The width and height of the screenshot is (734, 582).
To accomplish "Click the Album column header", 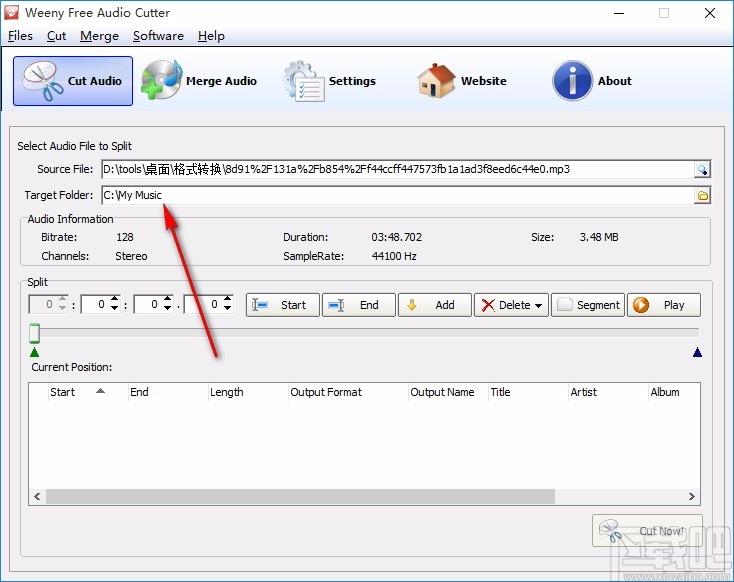I will pyautogui.click(x=674, y=392).
